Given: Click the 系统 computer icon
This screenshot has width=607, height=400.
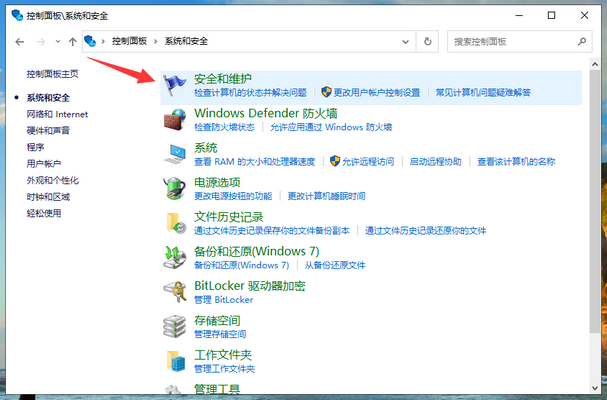Looking at the screenshot, I should 175,153.
